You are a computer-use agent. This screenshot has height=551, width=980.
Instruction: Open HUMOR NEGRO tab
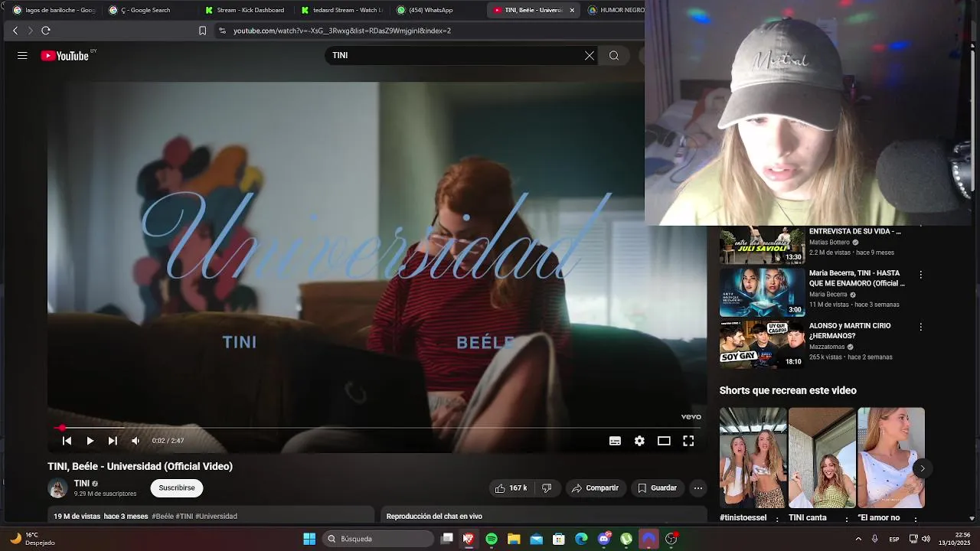pos(616,10)
